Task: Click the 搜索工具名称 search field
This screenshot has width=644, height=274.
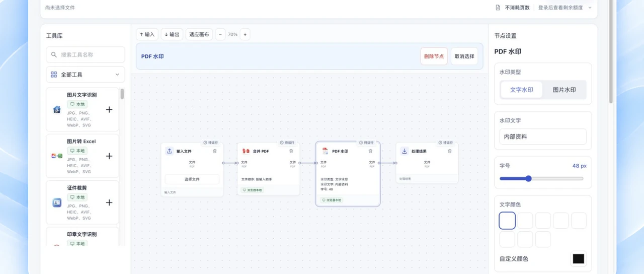Action: tap(86, 54)
